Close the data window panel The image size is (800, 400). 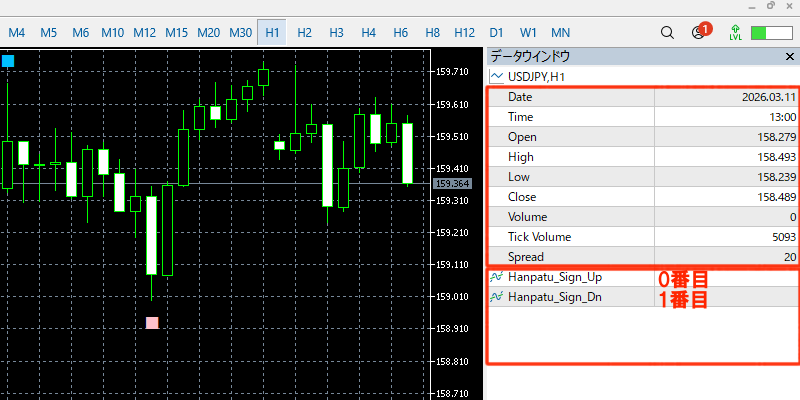pos(789,57)
